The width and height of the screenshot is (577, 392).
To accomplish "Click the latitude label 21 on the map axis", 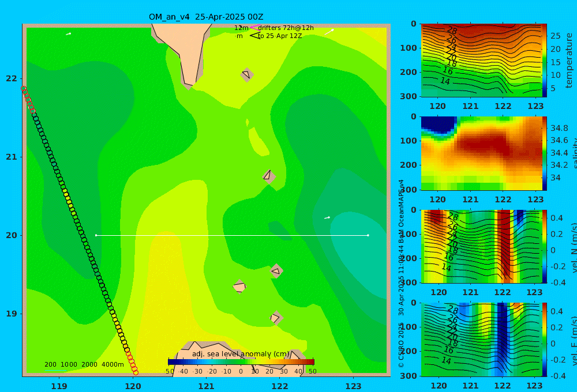I will [x=12, y=157].
